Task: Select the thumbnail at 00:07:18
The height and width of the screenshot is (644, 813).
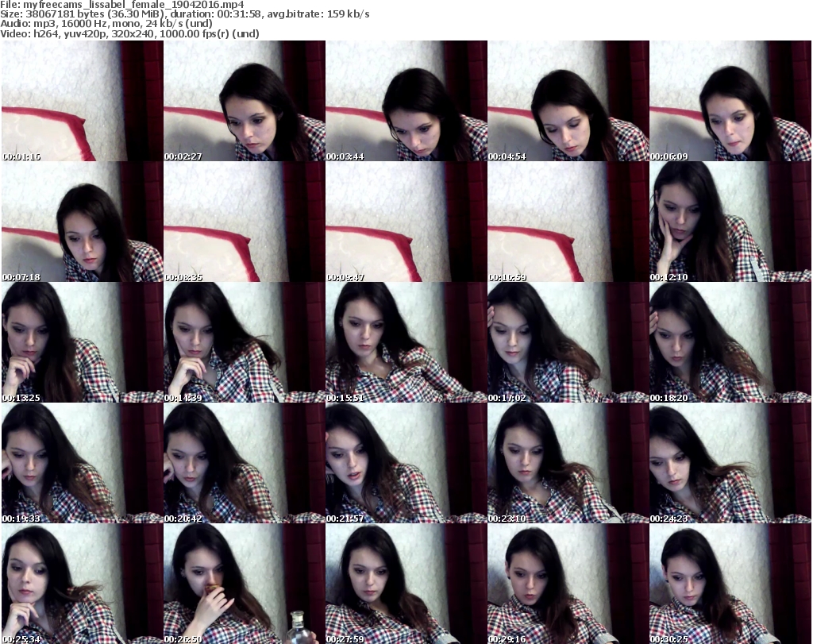Action: point(83,222)
